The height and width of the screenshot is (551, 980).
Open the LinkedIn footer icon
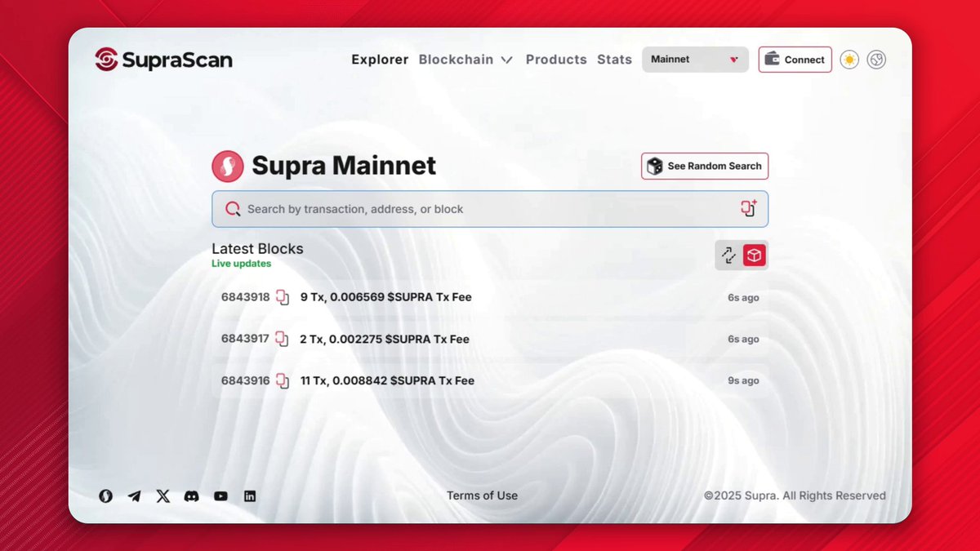click(250, 495)
